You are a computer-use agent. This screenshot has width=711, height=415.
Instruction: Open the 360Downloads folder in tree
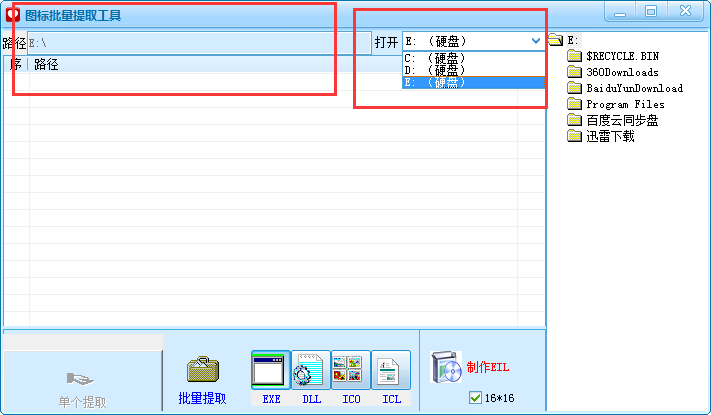pos(621,72)
